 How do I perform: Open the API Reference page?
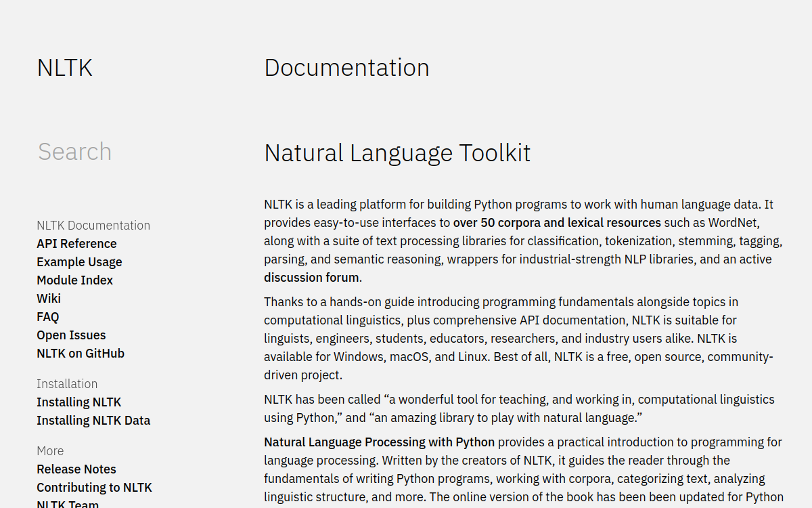[76, 244]
